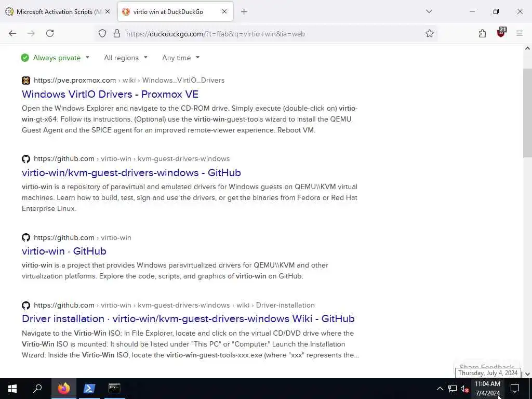The image size is (532, 399).
Task: Go back to the previous page
Action: (x=12, y=33)
